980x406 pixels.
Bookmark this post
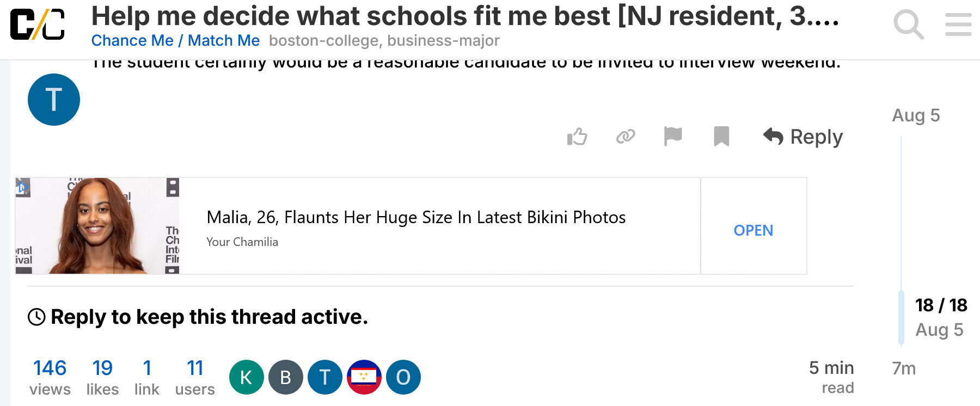point(721,137)
